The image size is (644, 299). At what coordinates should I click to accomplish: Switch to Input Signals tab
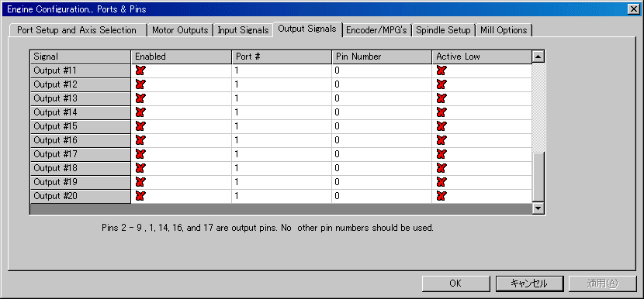[243, 30]
